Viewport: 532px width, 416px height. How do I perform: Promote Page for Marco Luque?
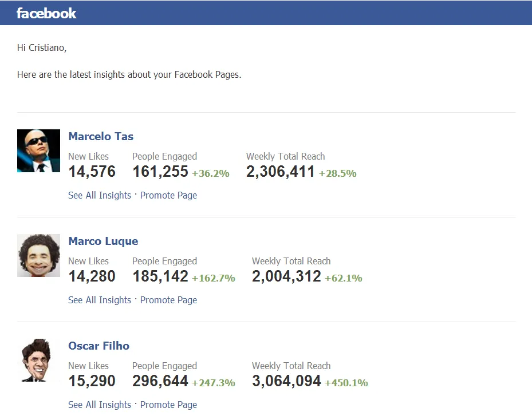pos(168,300)
